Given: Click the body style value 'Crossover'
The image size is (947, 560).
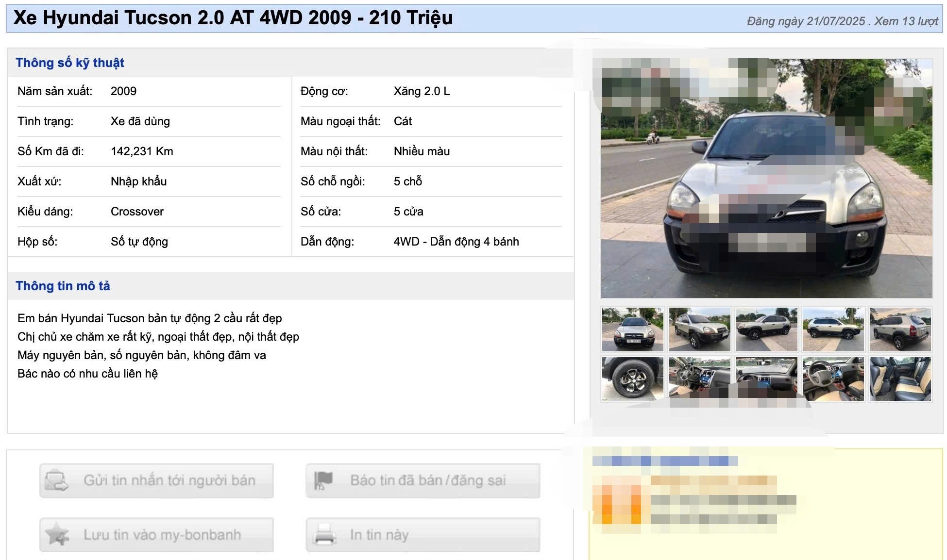Looking at the screenshot, I should click(x=137, y=212).
